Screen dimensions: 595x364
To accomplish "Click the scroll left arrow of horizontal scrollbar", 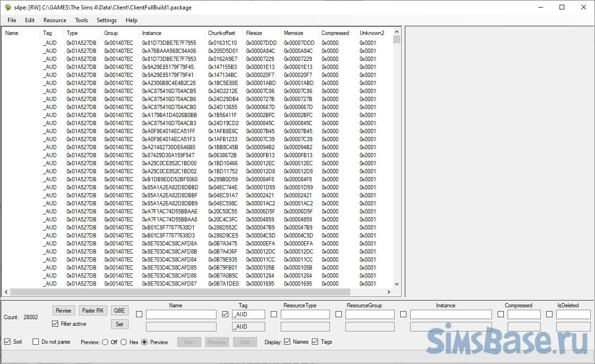I will coord(6,292).
